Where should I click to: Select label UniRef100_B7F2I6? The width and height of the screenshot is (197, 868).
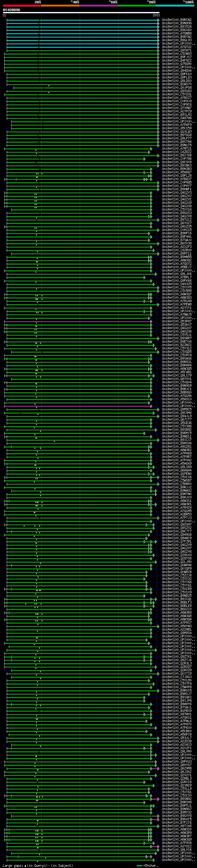pos(177,822)
